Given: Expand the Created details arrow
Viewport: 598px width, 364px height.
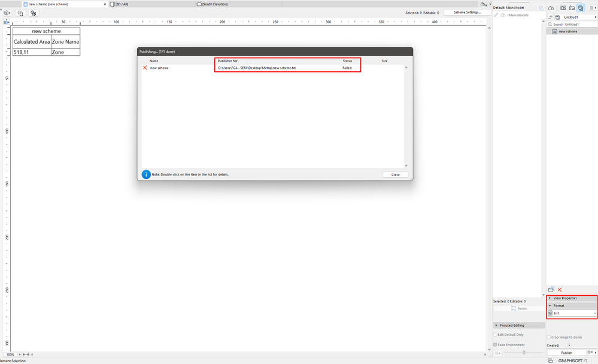Looking at the screenshot, I should click(569, 345).
